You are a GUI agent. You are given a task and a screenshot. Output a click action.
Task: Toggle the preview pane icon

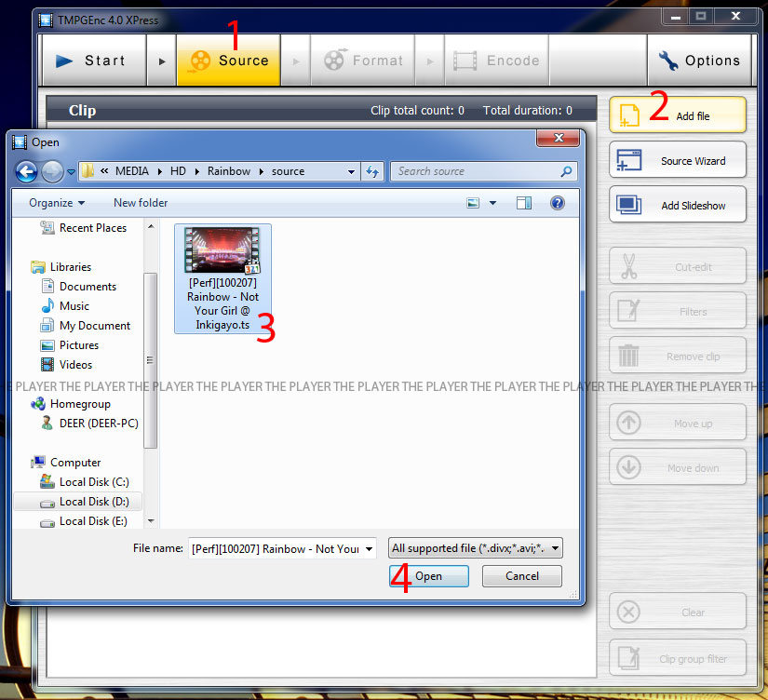tap(524, 203)
